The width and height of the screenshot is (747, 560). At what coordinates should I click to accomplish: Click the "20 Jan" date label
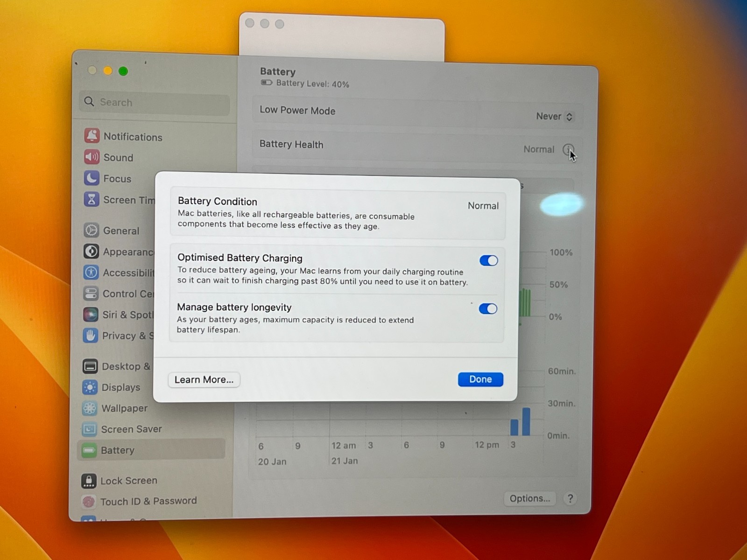272,462
